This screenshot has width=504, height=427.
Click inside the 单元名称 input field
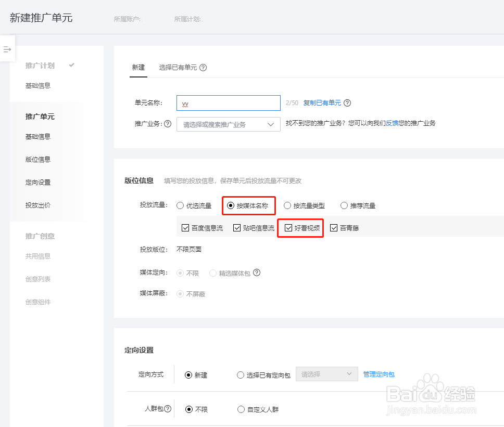coord(228,103)
